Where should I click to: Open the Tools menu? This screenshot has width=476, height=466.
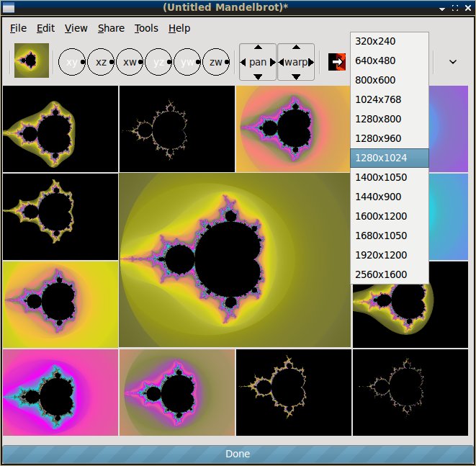[146, 28]
